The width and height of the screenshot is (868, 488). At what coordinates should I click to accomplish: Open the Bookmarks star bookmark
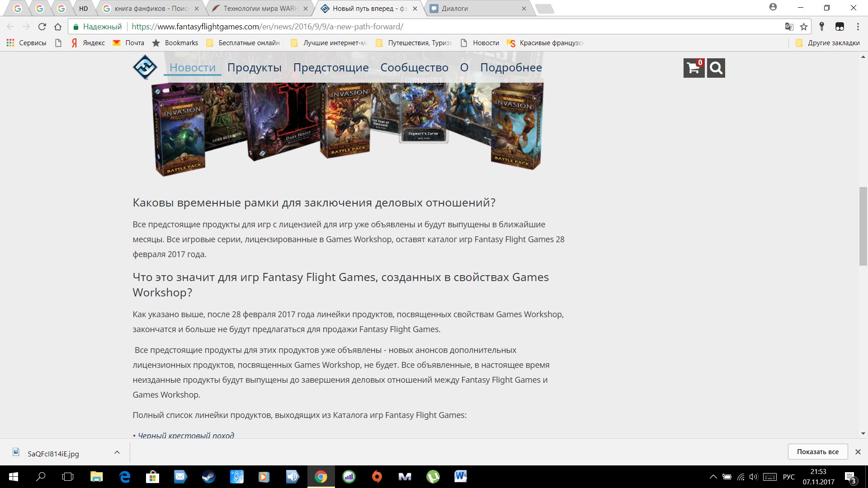coord(175,43)
